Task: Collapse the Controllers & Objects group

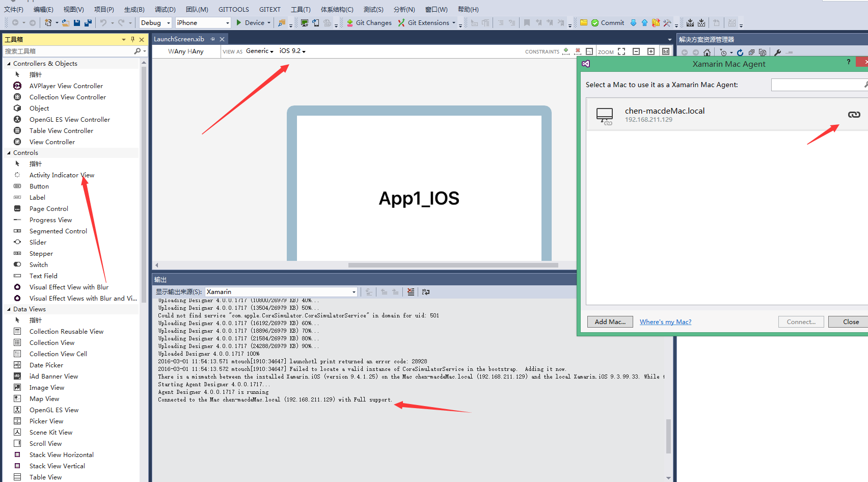Action: pyautogui.click(x=9, y=64)
